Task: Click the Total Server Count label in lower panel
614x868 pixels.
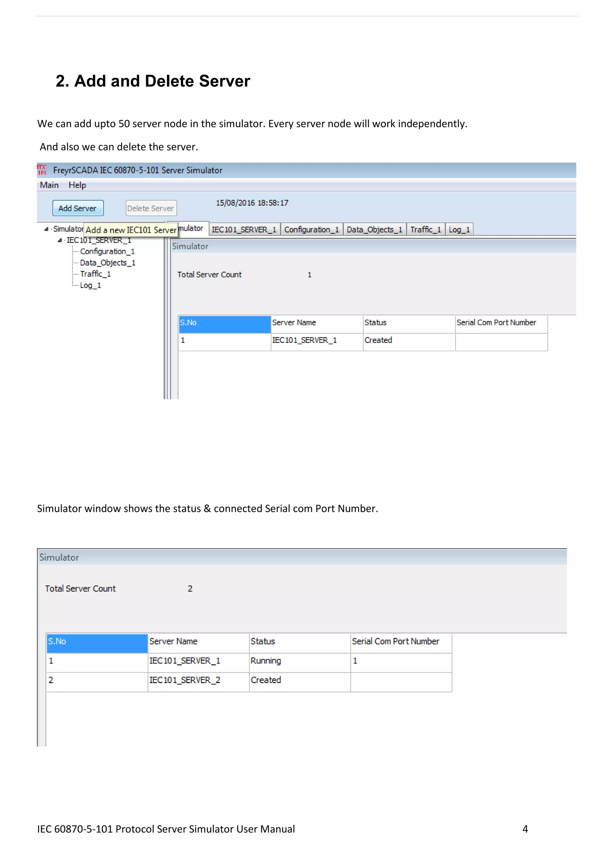Action: 81,589
